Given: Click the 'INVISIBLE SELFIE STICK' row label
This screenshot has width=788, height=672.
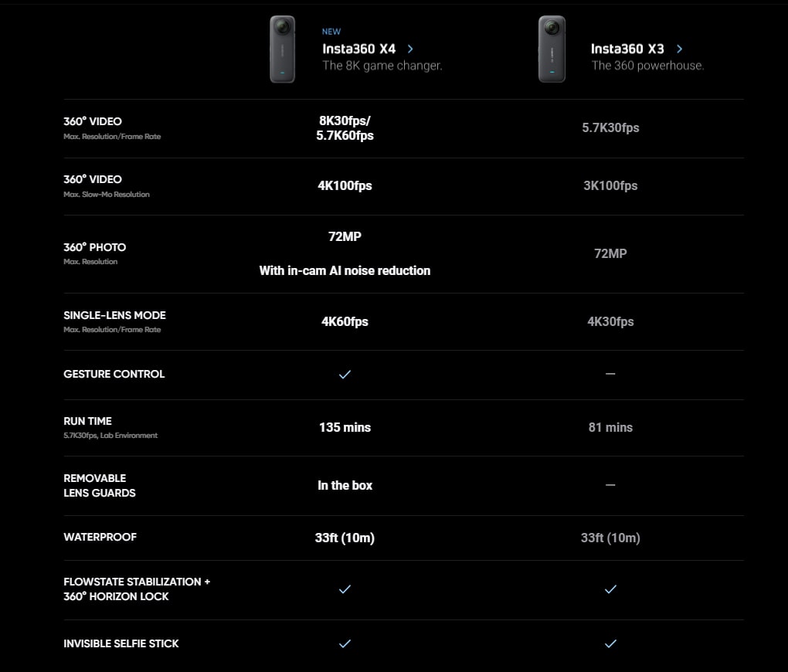Looking at the screenshot, I should (x=121, y=643).
